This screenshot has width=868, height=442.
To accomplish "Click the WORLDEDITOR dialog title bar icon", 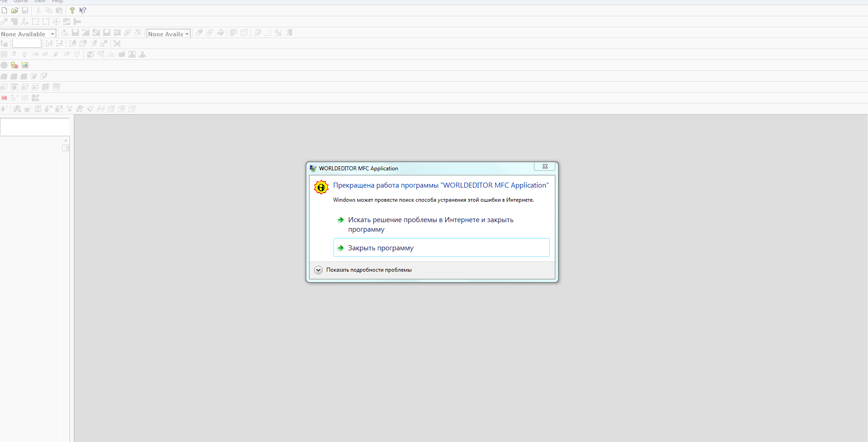I will point(313,168).
